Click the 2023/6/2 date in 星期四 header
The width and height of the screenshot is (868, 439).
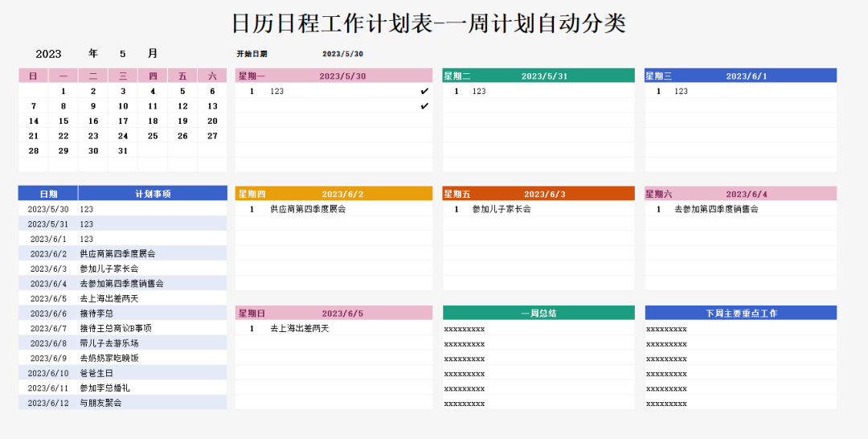(x=342, y=195)
